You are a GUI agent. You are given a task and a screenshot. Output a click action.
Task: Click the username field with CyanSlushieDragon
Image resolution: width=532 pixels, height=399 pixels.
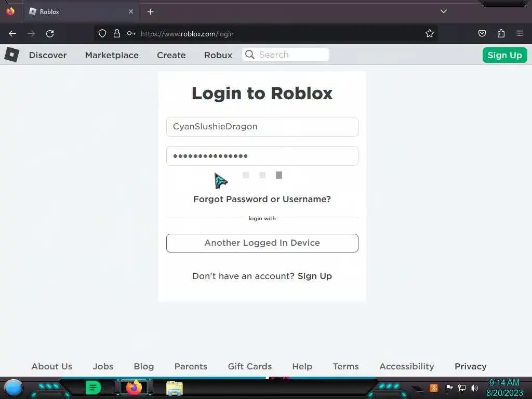[x=262, y=127]
